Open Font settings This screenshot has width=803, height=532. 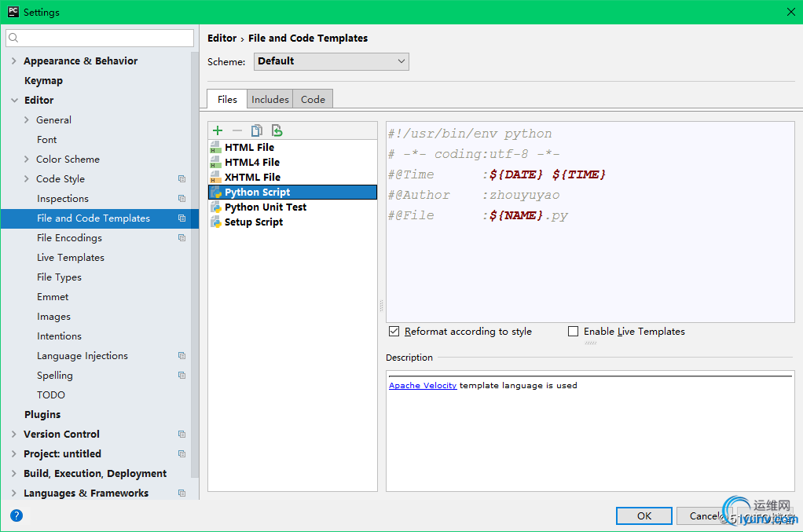[x=46, y=140]
